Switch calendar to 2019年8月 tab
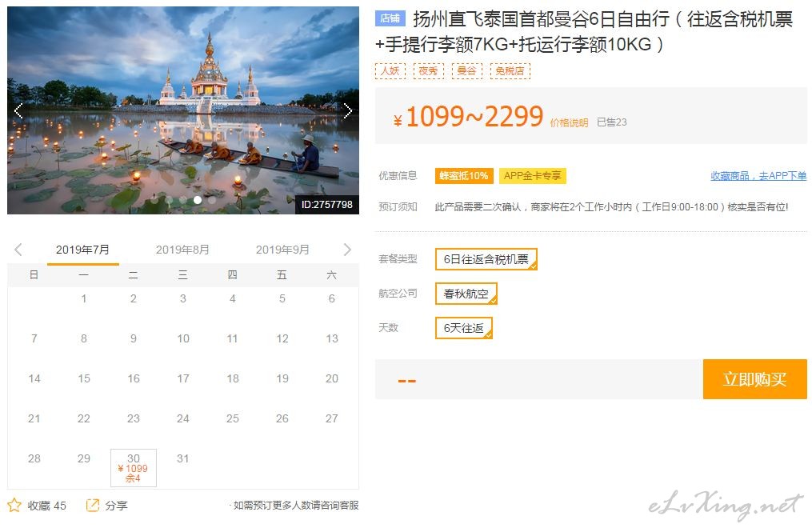Image resolution: width=812 pixels, height=532 pixels. [x=183, y=250]
